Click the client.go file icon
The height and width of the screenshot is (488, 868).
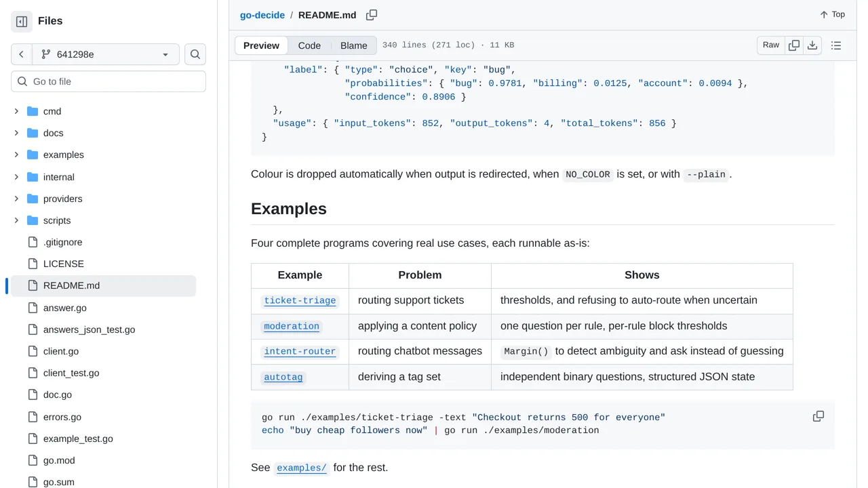tap(33, 351)
